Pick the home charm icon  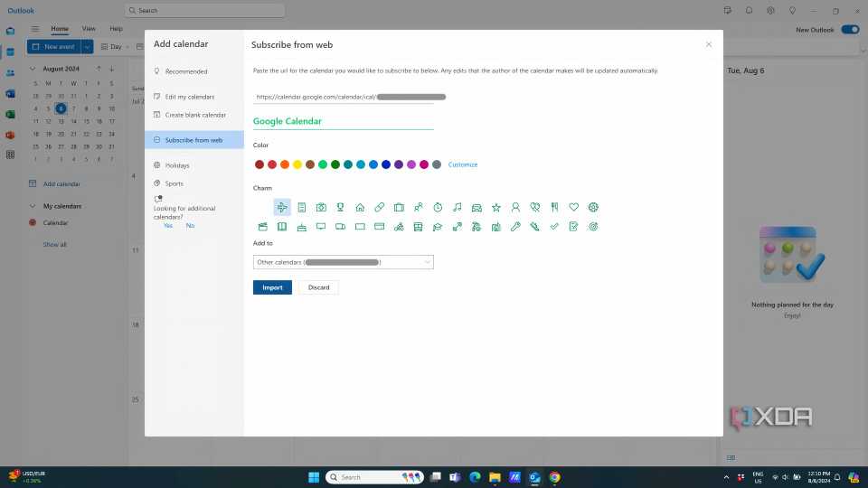click(360, 207)
